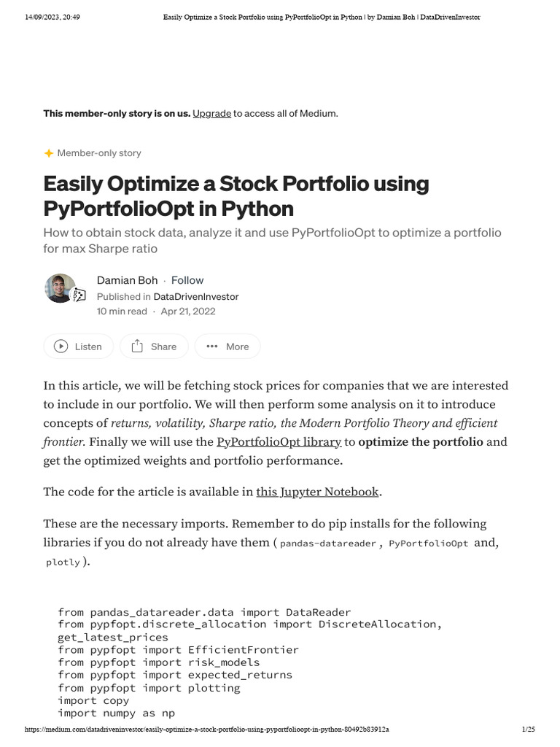Click the DataDrivenInvestor publication badge icon

click(x=79, y=295)
